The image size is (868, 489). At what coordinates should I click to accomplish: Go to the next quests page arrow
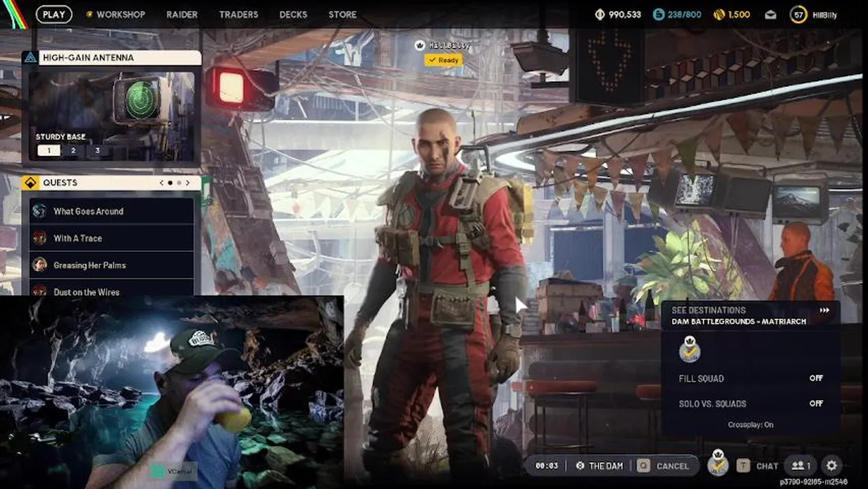coord(188,183)
